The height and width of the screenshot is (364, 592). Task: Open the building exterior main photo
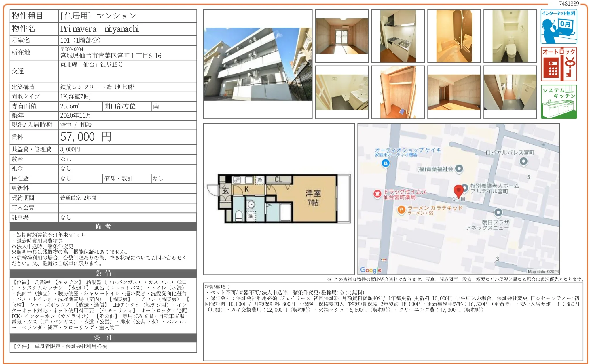(257, 64)
